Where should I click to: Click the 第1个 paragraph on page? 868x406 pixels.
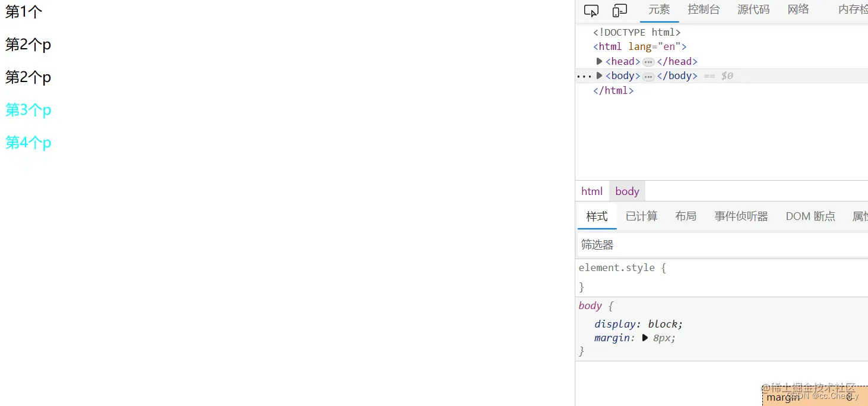(x=24, y=11)
